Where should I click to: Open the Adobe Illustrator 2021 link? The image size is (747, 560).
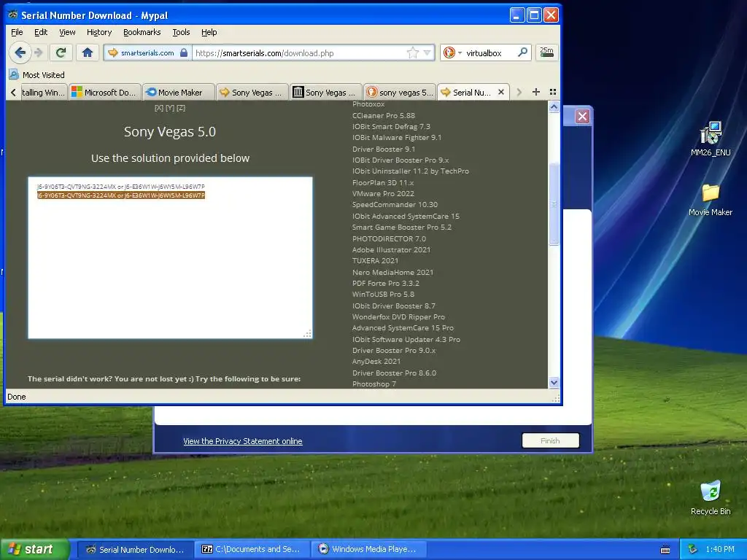click(x=391, y=249)
